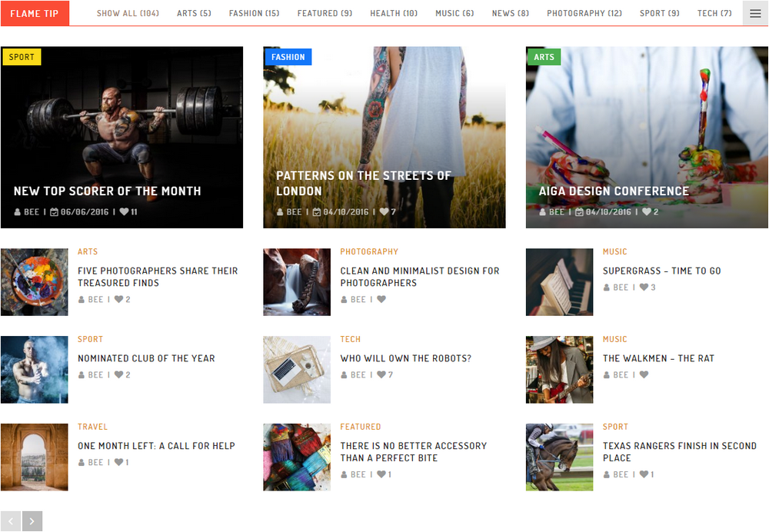Go to next page arrow
Viewport: 769px width, 532px height.
coord(32,521)
